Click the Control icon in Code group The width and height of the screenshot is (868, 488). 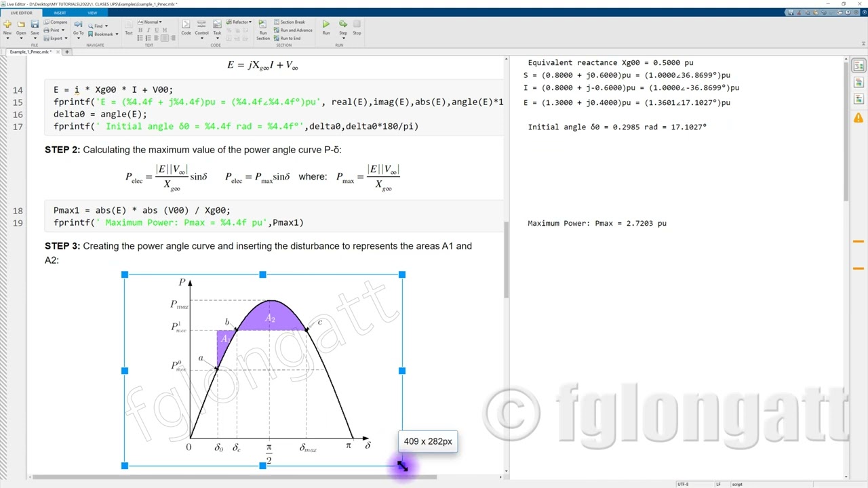(201, 24)
